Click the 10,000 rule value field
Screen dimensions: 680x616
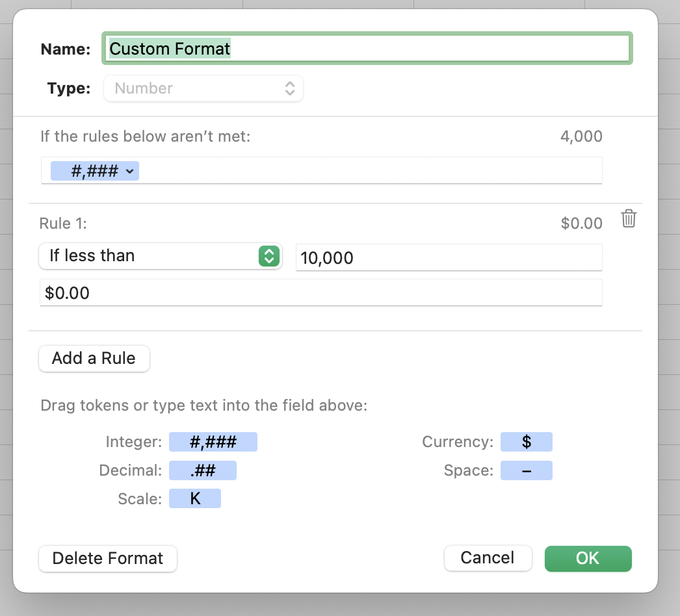point(449,258)
